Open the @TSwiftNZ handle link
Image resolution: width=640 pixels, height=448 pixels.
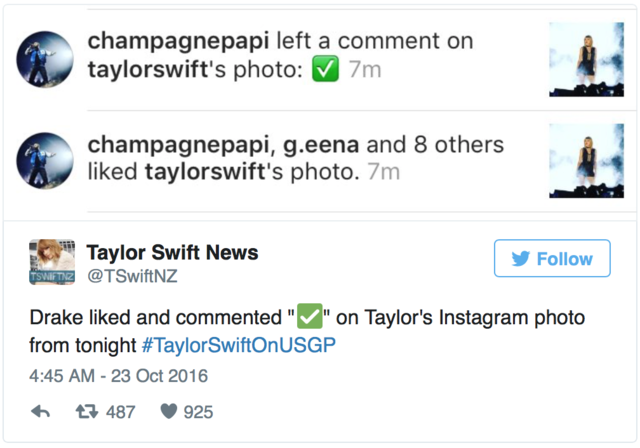[x=132, y=277]
